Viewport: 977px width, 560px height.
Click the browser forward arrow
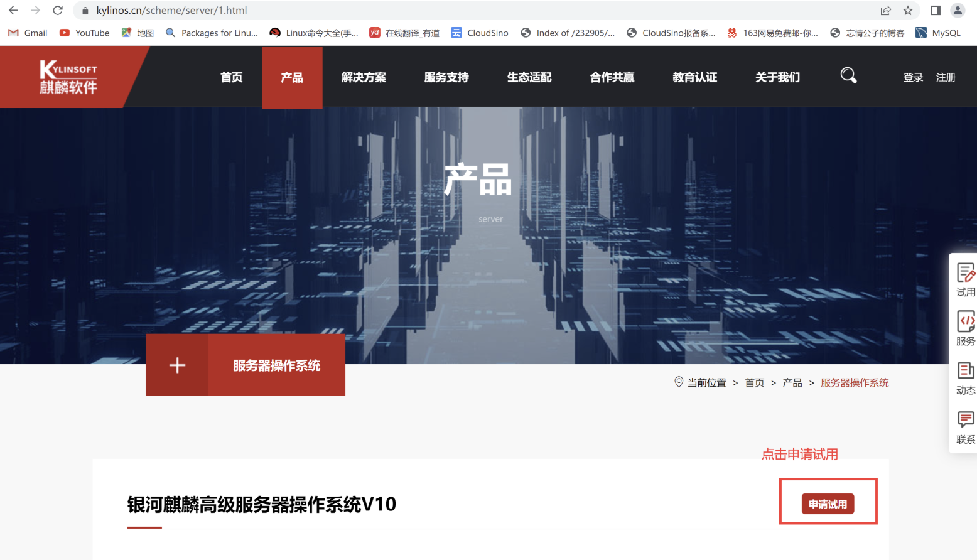click(x=35, y=10)
